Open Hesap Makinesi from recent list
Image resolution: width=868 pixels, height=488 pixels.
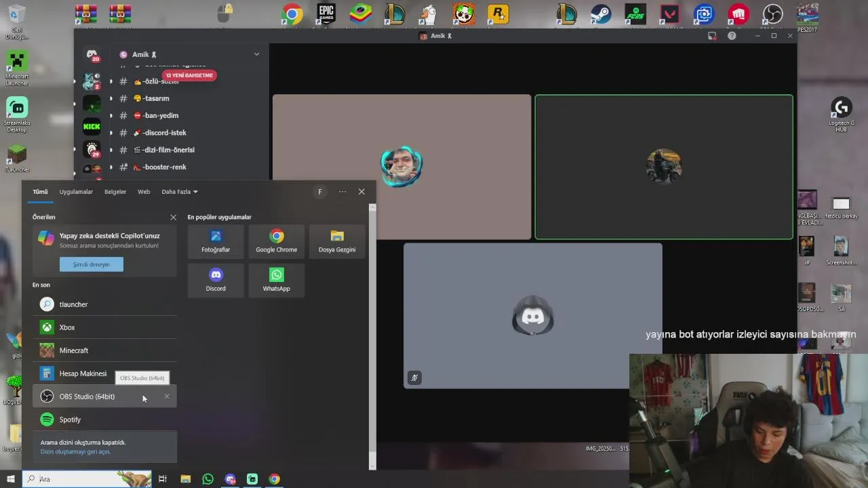104,373
